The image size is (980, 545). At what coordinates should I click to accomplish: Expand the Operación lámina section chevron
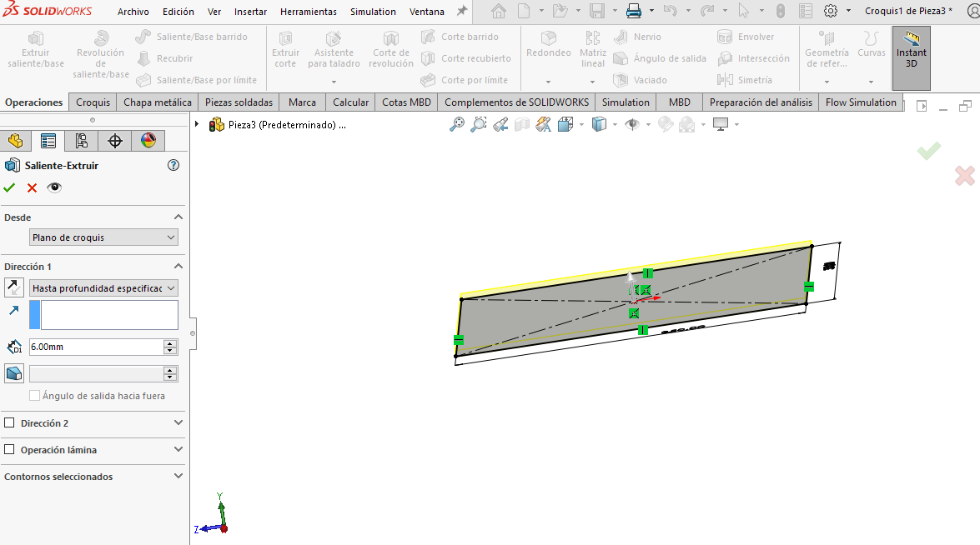[x=178, y=449]
